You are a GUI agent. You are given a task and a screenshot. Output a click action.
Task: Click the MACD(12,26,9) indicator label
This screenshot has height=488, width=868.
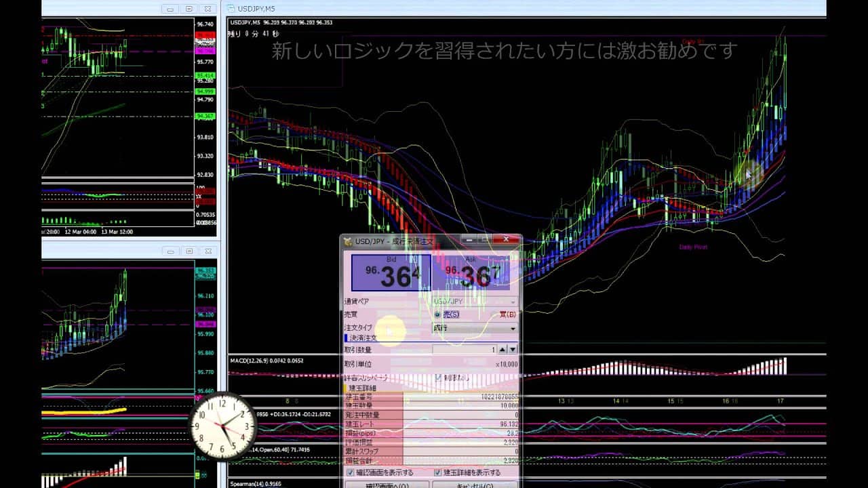click(x=267, y=361)
